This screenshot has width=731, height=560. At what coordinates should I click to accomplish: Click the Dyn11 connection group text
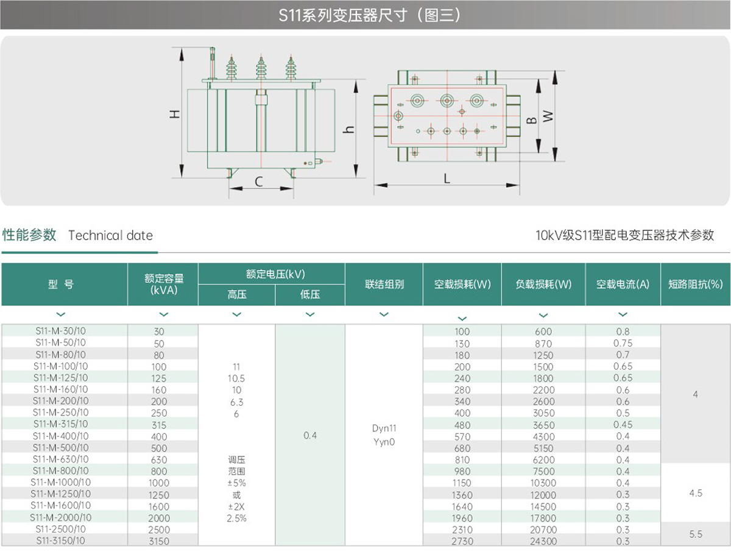pyautogui.click(x=384, y=428)
